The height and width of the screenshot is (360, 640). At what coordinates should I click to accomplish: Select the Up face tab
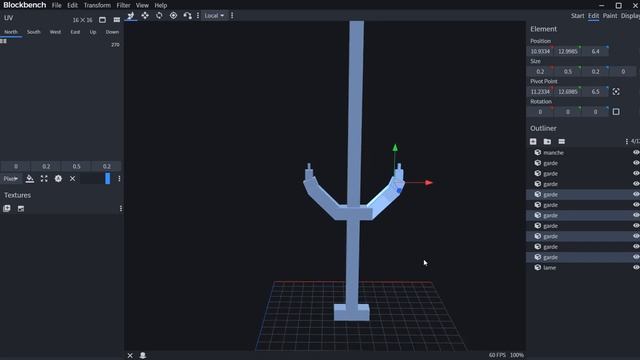tap(93, 32)
